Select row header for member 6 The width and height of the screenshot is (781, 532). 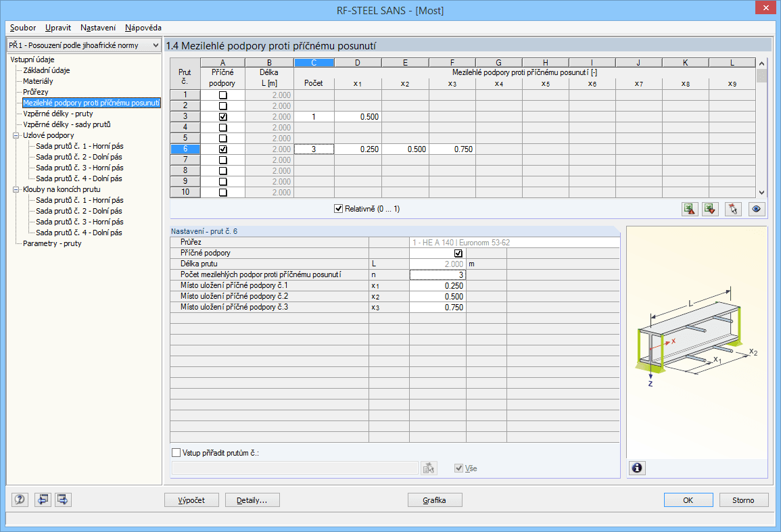click(185, 149)
